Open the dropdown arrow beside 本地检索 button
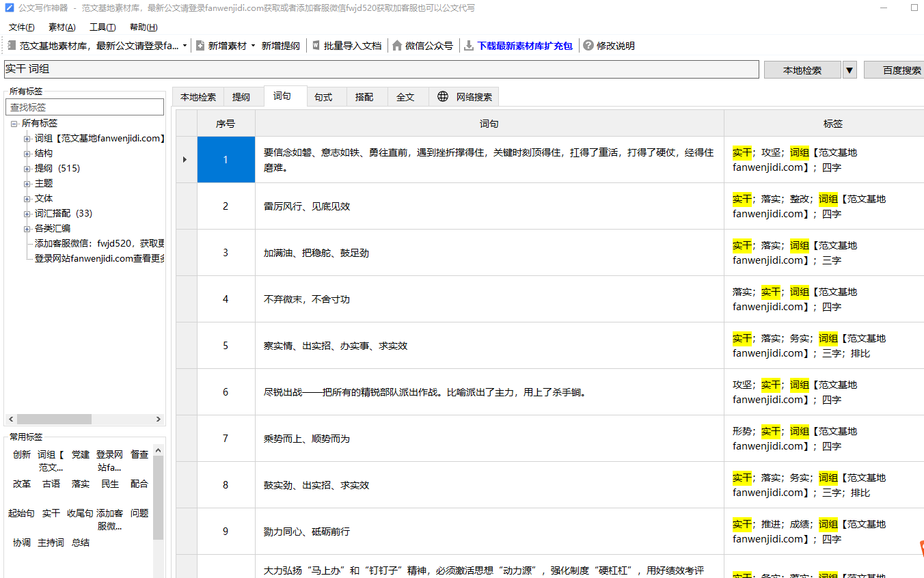This screenshot has height=578, width=924. click(x=850, y=70)
